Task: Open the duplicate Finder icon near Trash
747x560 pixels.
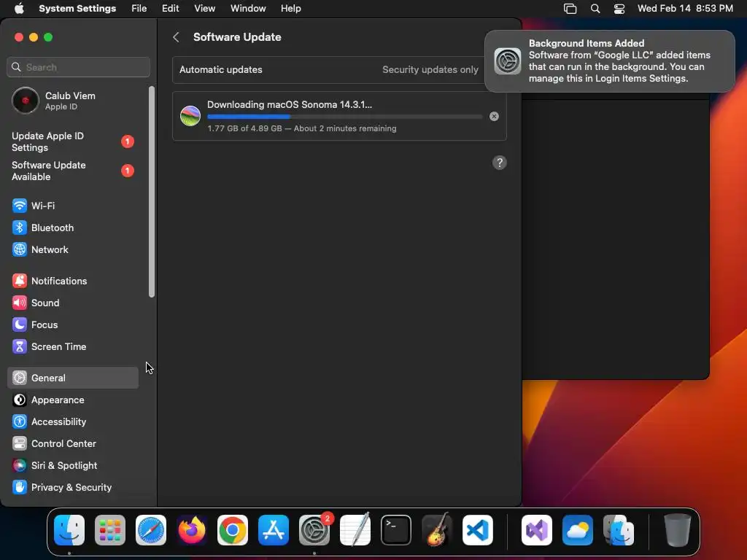Action: (x=619, y=530)
